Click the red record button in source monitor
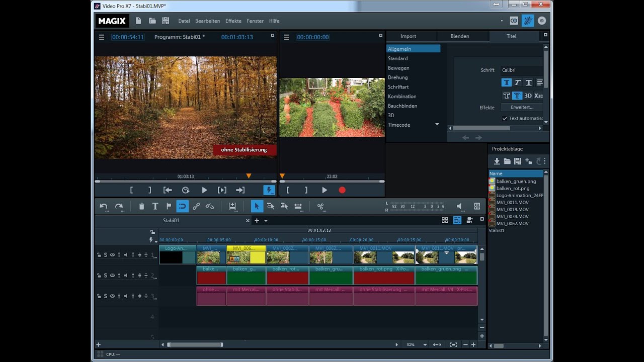Viewport: 644px width, 362px height. [342, 190]
